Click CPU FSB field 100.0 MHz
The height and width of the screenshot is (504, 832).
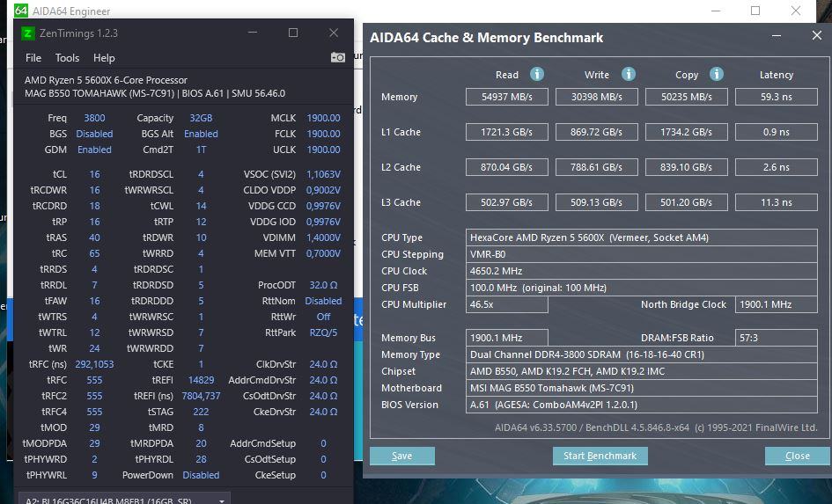[642, 288]
